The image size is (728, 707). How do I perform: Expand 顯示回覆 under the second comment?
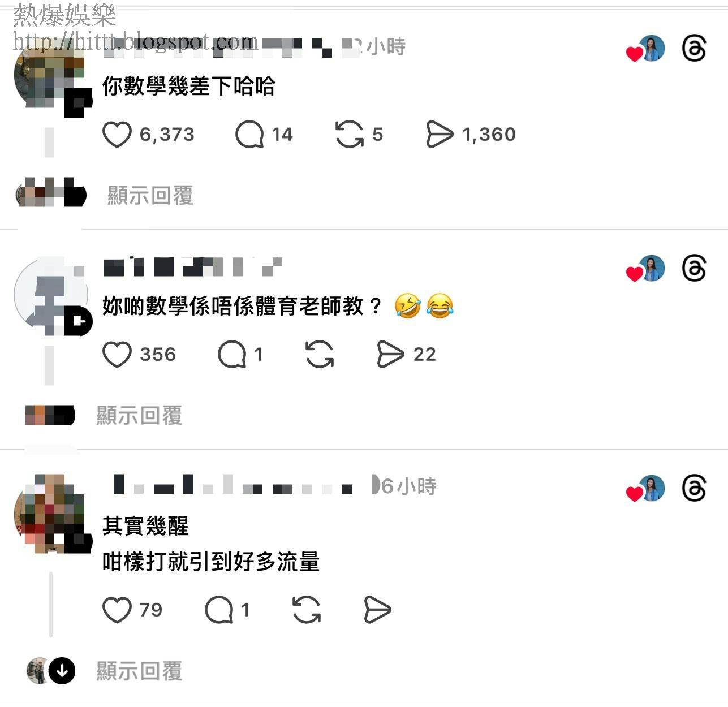(x=139, y=416)
